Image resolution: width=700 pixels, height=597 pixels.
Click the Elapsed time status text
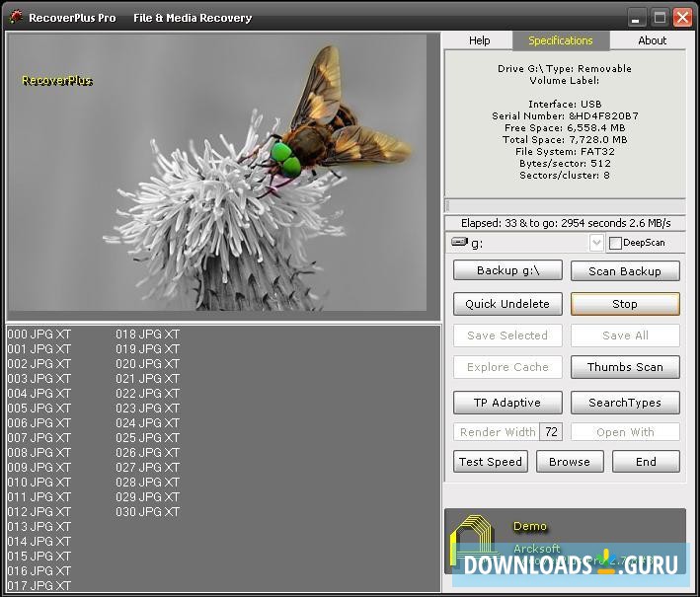(x=566, y=223)
